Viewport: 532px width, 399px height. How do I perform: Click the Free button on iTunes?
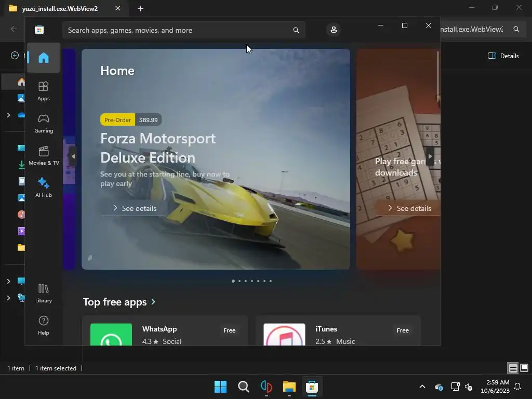pos(403,330)
